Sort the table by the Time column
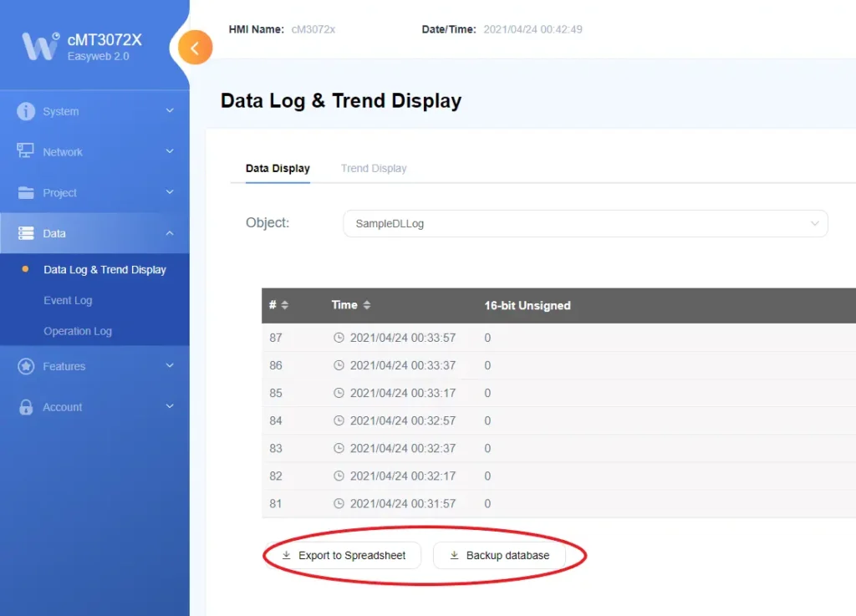The height and width of the screenshot is (616, 856). click(367, 305)
